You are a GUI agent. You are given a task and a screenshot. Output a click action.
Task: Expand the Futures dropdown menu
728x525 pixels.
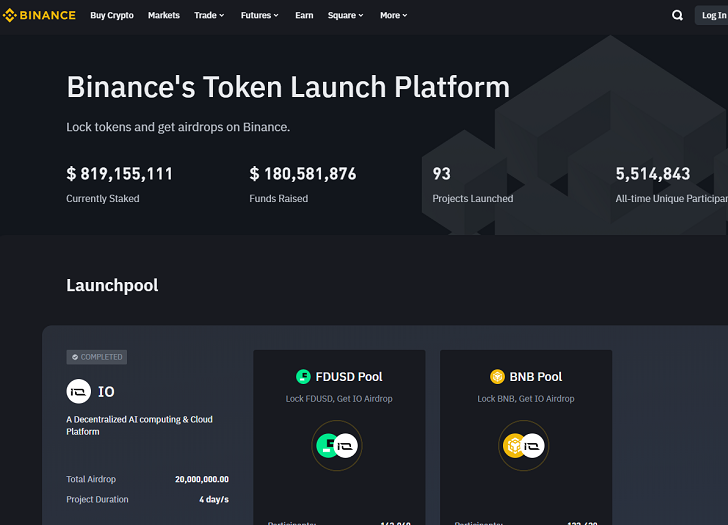[x=260, y=15]
